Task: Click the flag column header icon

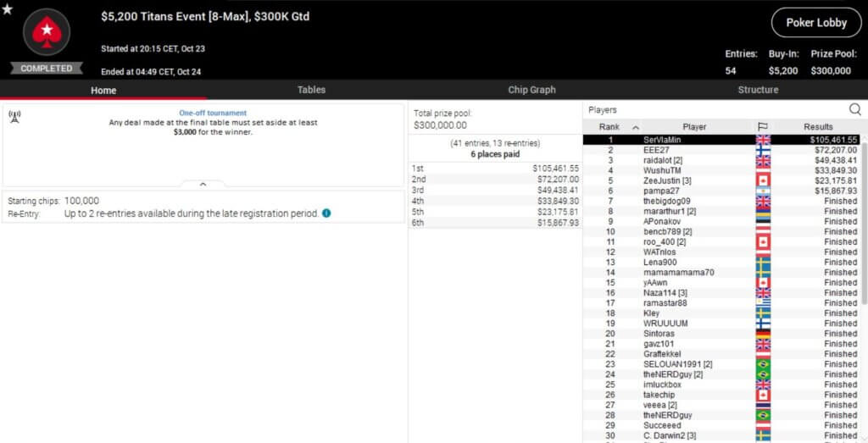Action: 762,127
